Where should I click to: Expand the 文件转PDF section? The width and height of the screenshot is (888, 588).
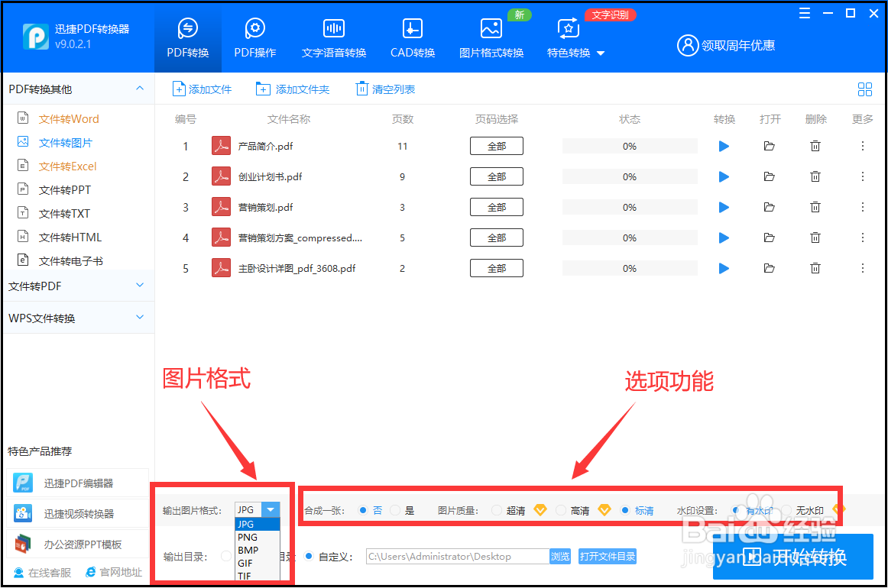[140, 286]
